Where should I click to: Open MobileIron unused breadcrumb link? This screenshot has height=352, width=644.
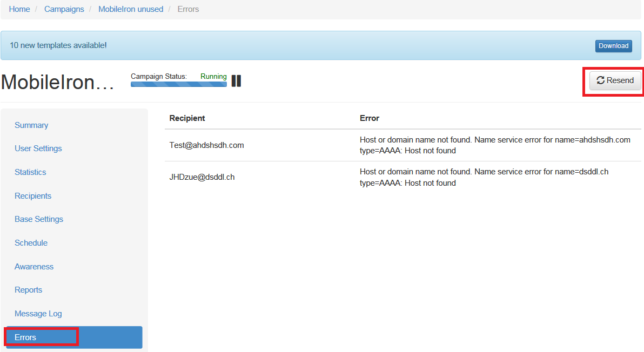point(131,9)
